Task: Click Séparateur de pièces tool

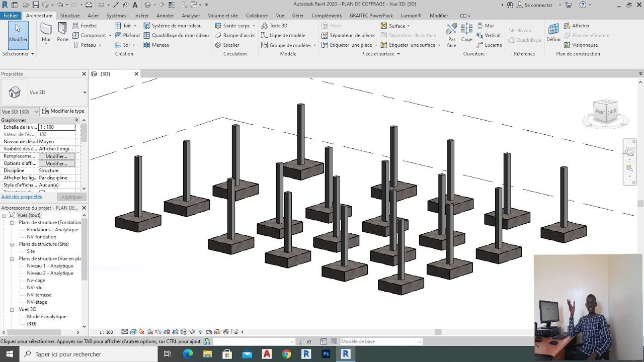Action: click(348, 35)
